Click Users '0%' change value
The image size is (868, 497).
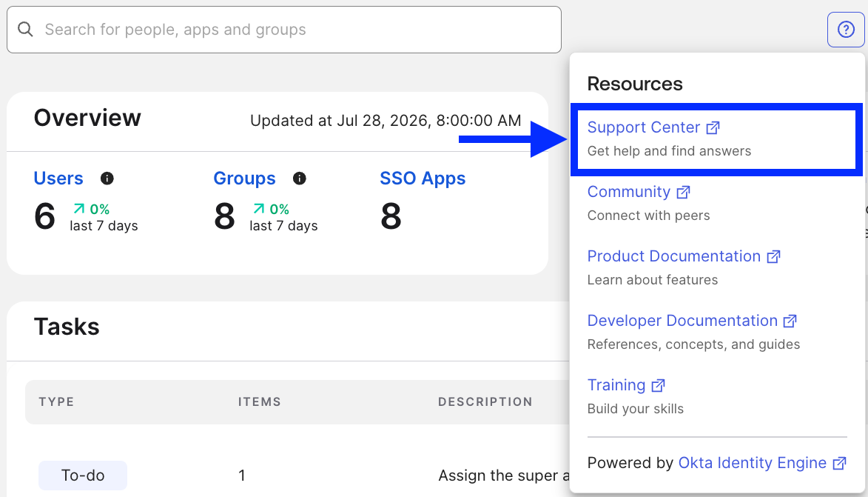click(x=100, y=210)
